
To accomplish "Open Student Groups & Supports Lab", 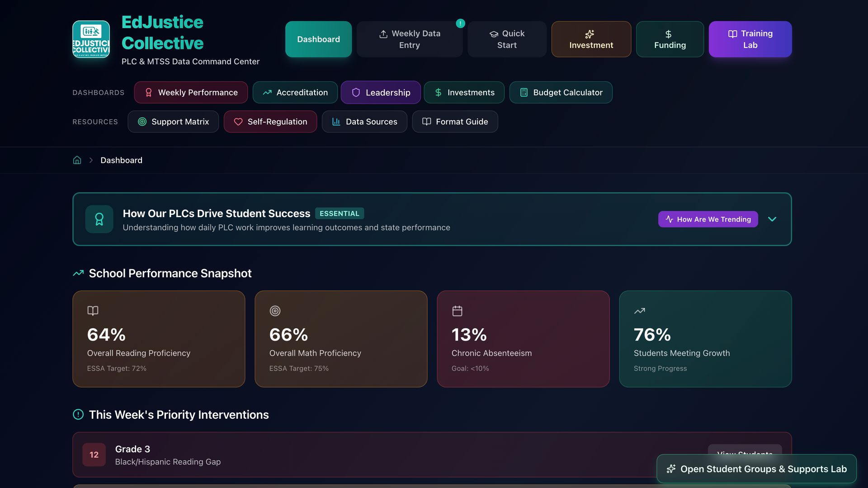I will pos(756,469).
